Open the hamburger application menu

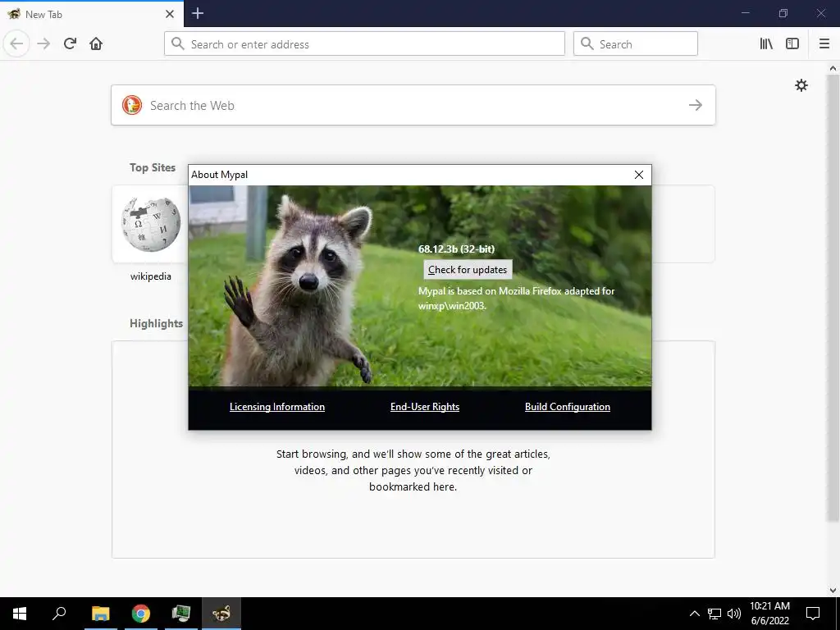click(824, 44)
